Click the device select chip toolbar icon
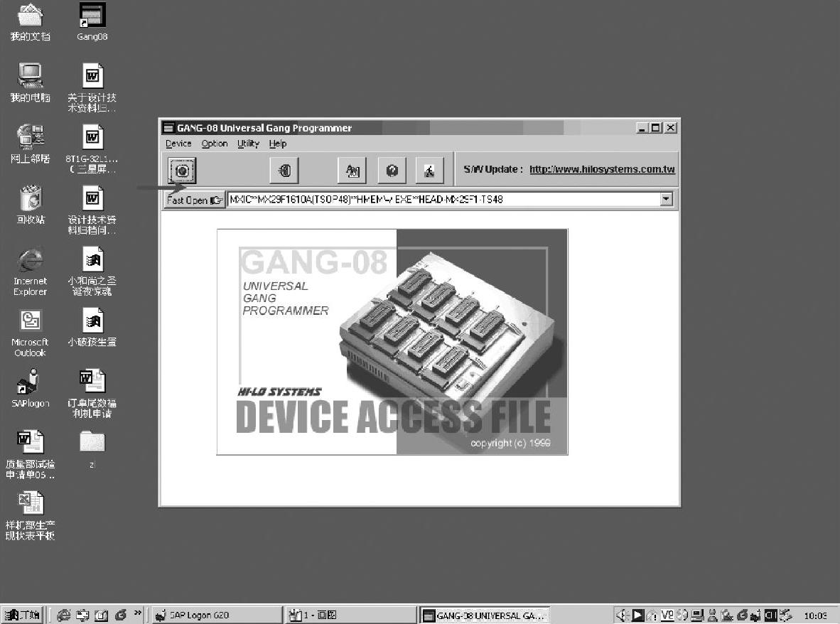Screen dimensions: 840x624 coord(182,171)
